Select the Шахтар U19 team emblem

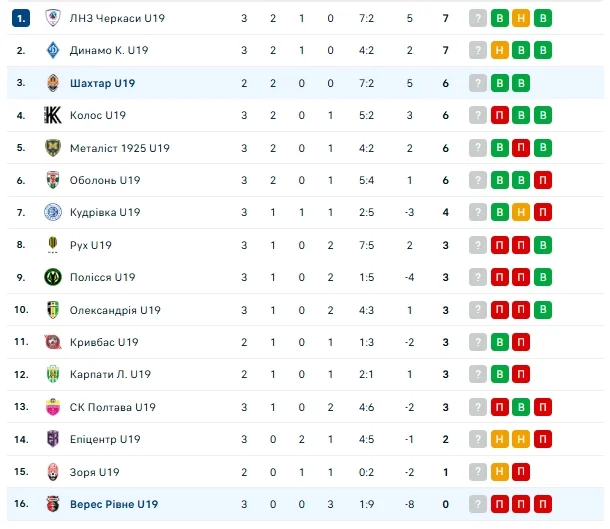[53, 83]
